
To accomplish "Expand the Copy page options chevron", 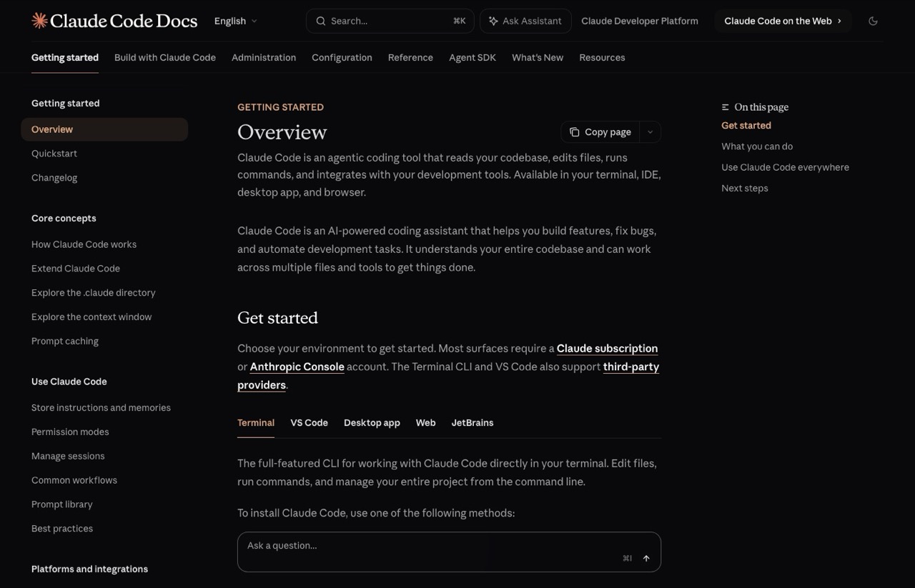I will pos(650,132).
